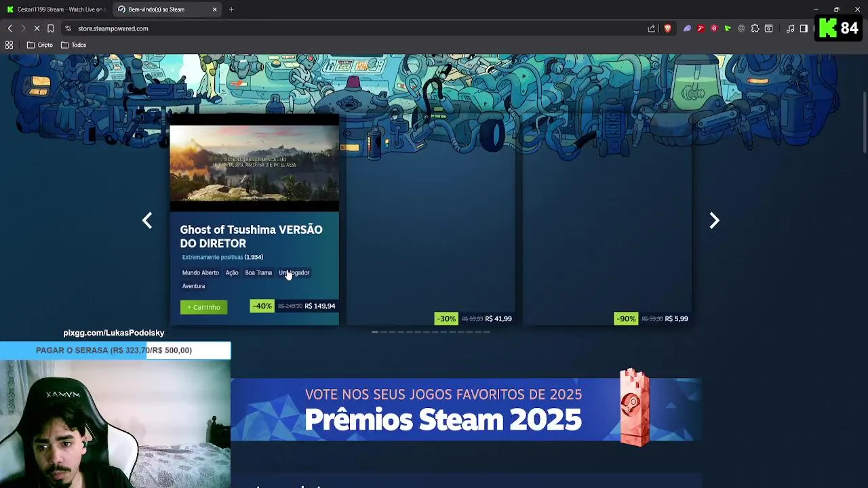
Task: Open site settings icon beside the URL
Action: click(68, 28)
